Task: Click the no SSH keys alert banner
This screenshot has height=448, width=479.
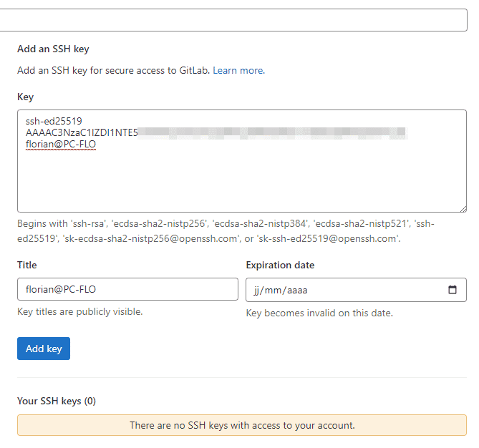Action: (241, 425)
